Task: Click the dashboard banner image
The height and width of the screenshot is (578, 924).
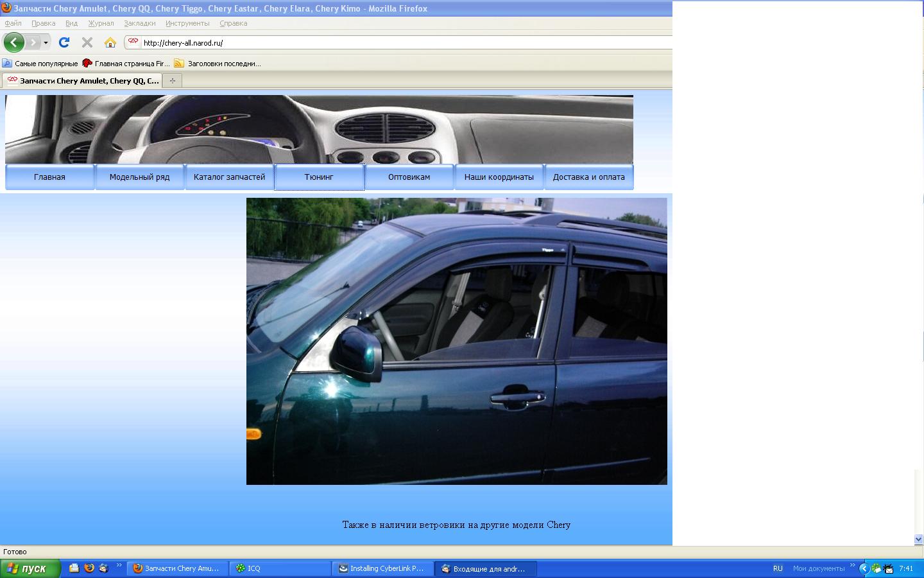Action: 319,129
